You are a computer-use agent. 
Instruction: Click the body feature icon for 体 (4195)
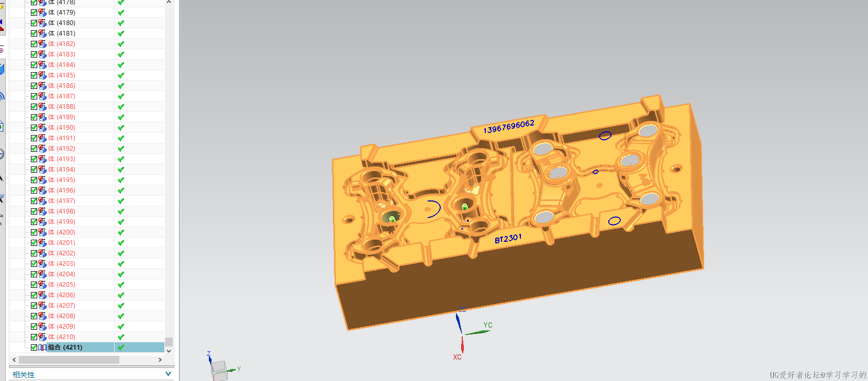42,180
